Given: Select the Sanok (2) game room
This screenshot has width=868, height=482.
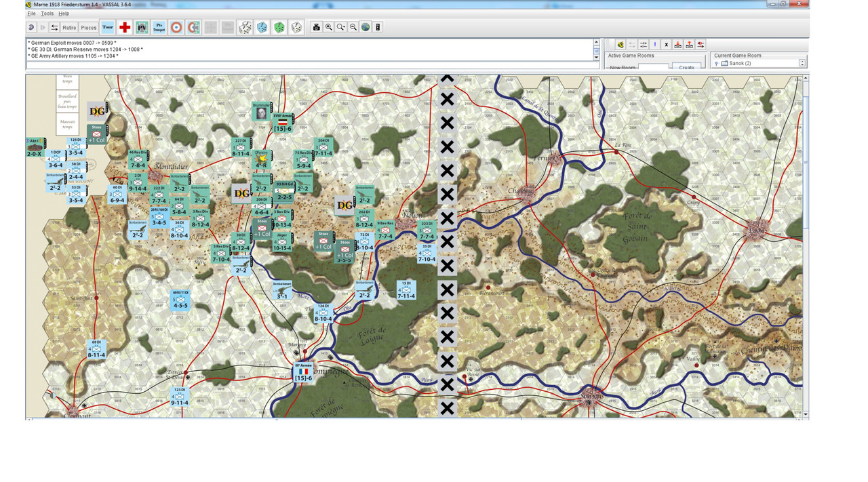Looking at the screenshot, I should (736, 63).
